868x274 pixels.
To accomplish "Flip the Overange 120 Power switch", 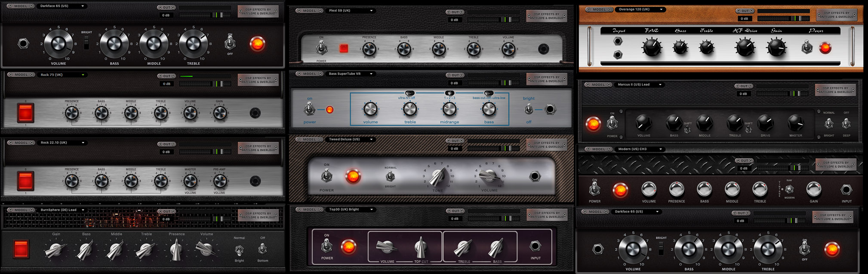I will (x=807, y=48).
